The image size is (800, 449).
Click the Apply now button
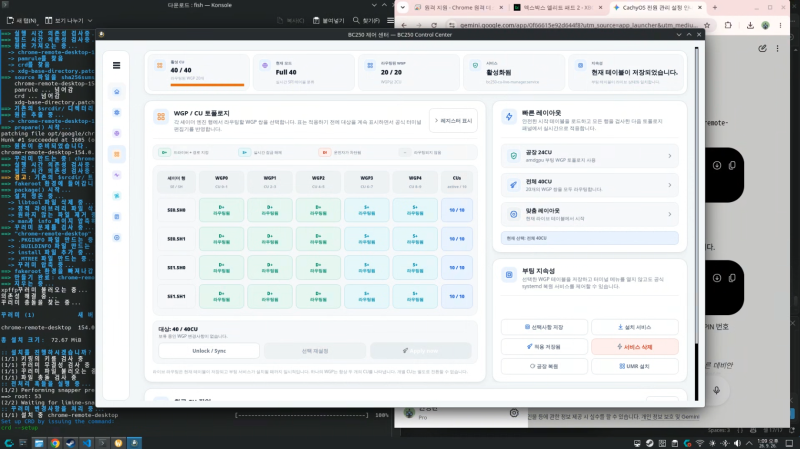pos(420,351)
